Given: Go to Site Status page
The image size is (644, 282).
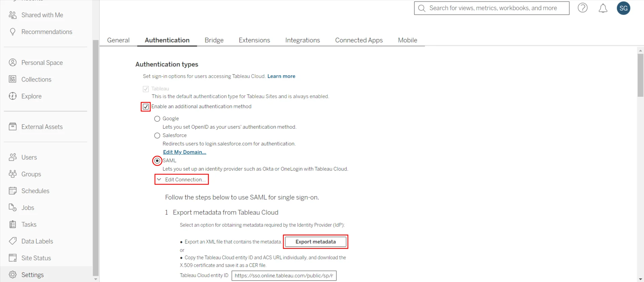Looking at the screenshot, I should click(x=36, y=258).
